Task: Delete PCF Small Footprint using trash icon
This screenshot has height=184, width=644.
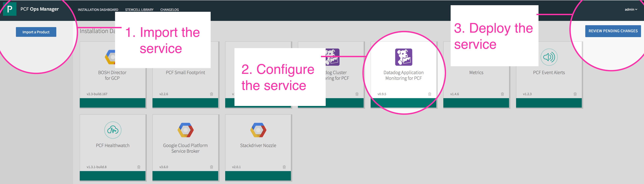Action: [211, 94]
